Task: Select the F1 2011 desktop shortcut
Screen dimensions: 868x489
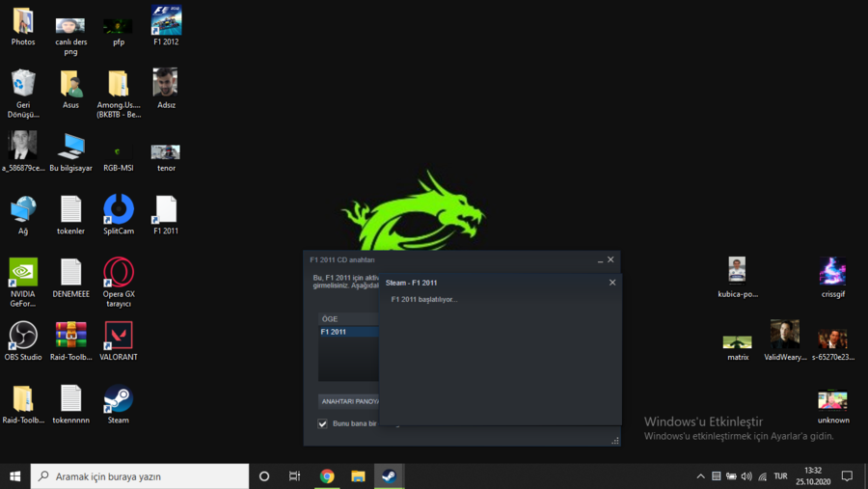Action: pyautogui.click(x=166, y=215)
